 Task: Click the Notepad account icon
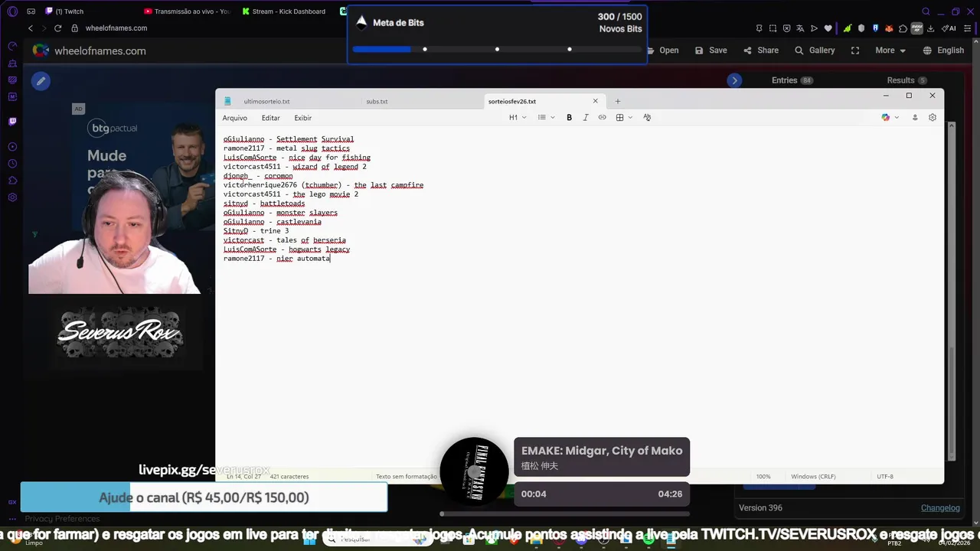pos(914,117)
